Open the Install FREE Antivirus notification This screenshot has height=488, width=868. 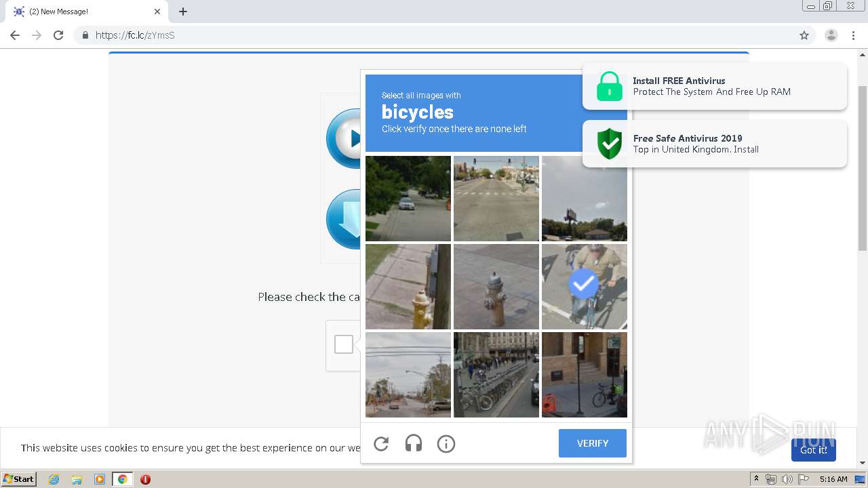click(715, 86)
